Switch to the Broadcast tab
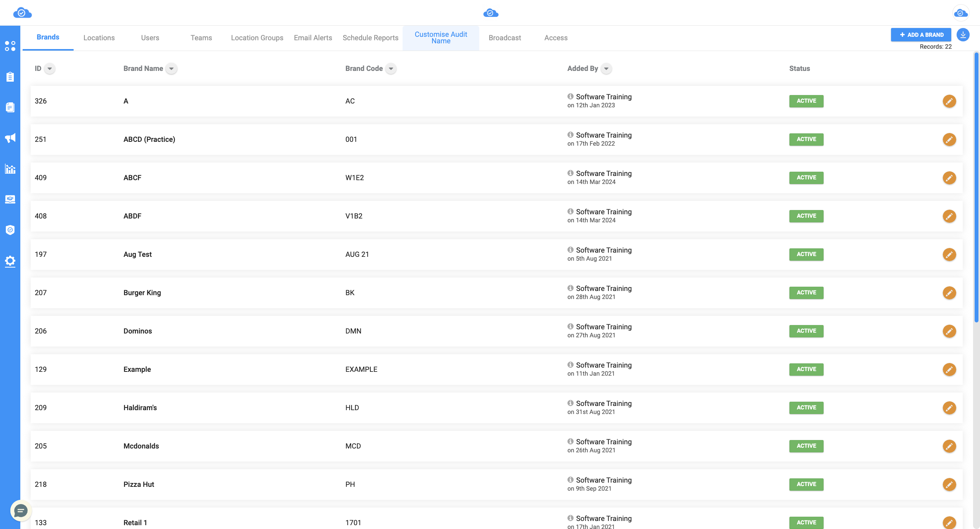This screenshot has width=980, height=529. pos(505,38)
